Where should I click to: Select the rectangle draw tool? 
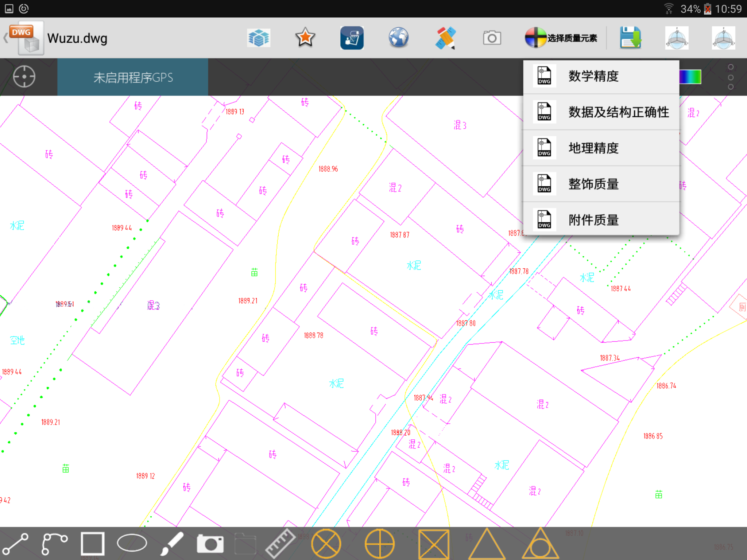93,543
